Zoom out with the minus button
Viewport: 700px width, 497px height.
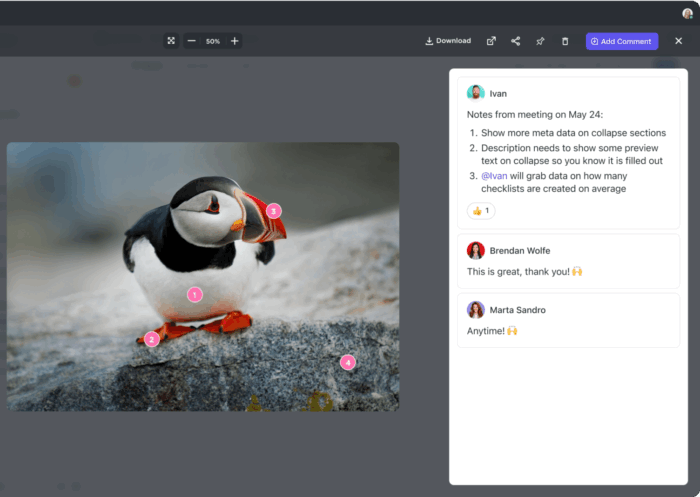click(x=191, y=41)
